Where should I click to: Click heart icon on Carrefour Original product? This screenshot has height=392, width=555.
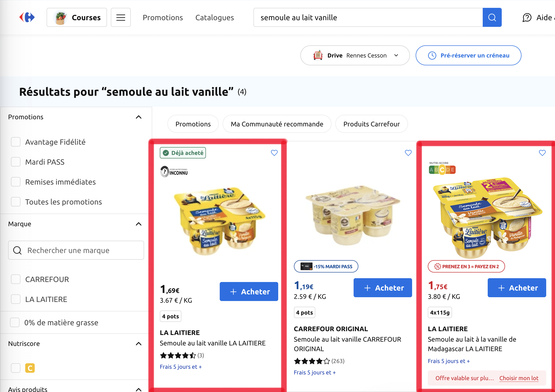408,153
